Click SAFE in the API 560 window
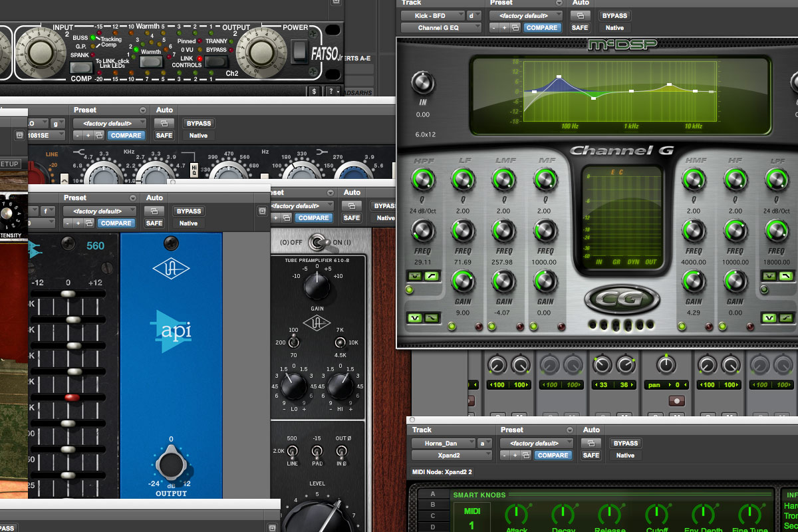 click(x=154, y=223)
